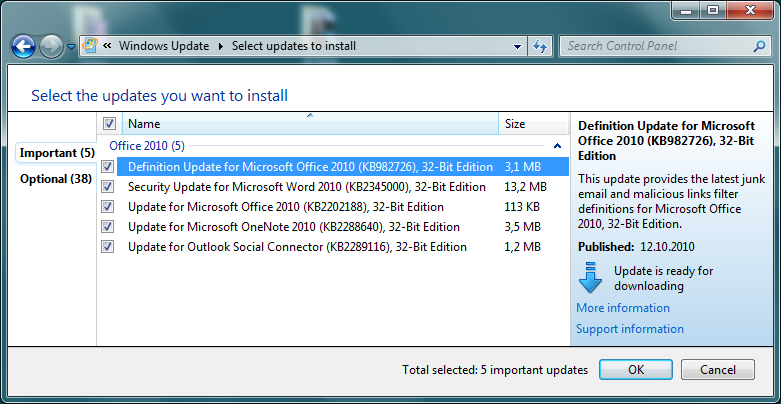This screenshot has width=781, height=404.
Task: Open the More information link
Action: [x=623, y=308]
